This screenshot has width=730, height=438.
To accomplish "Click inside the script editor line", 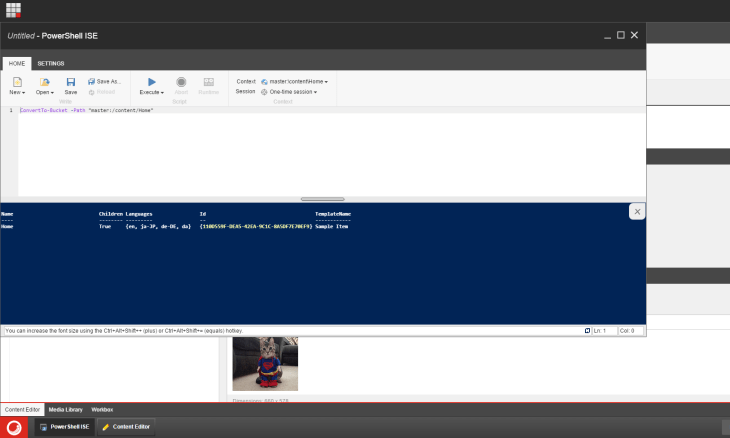I will point(300,110).
